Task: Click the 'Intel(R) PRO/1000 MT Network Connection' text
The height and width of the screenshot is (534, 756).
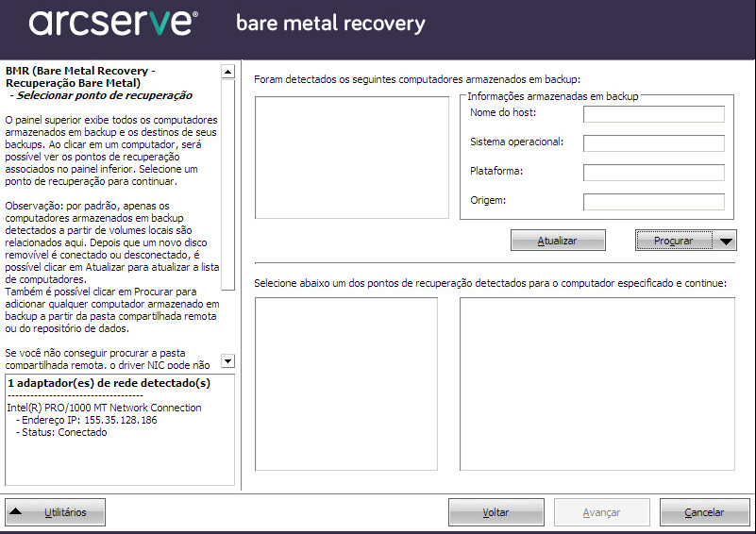Action: point(104,408)
